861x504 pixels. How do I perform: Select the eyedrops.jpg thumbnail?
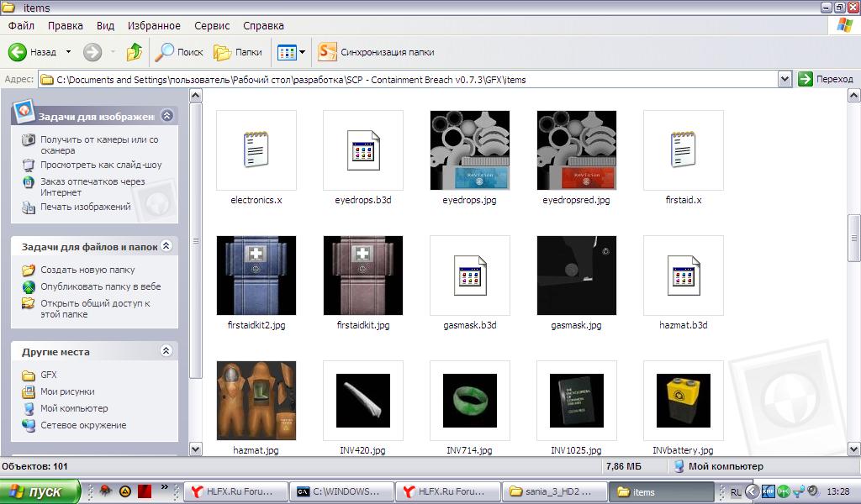click(x=469, y=150)
